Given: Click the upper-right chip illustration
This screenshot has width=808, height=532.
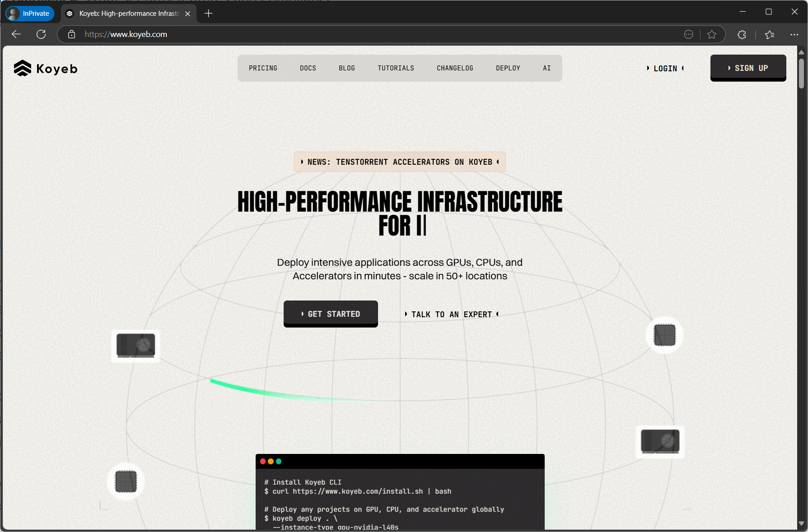Looking at the screenshot, I should [664, 335].
